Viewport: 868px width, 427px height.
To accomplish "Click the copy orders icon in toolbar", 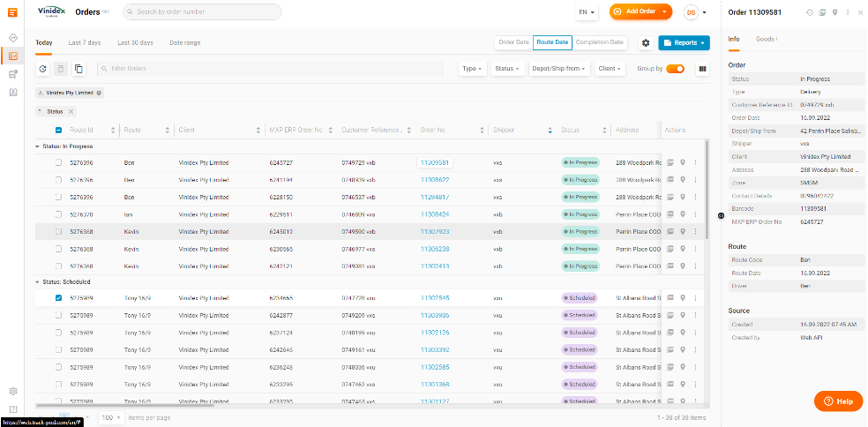I will pyautogui.click(x=79, y=69).
